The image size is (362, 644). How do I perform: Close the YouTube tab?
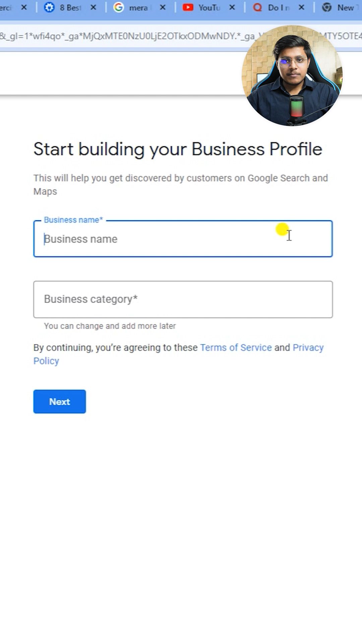click(232, 7)
